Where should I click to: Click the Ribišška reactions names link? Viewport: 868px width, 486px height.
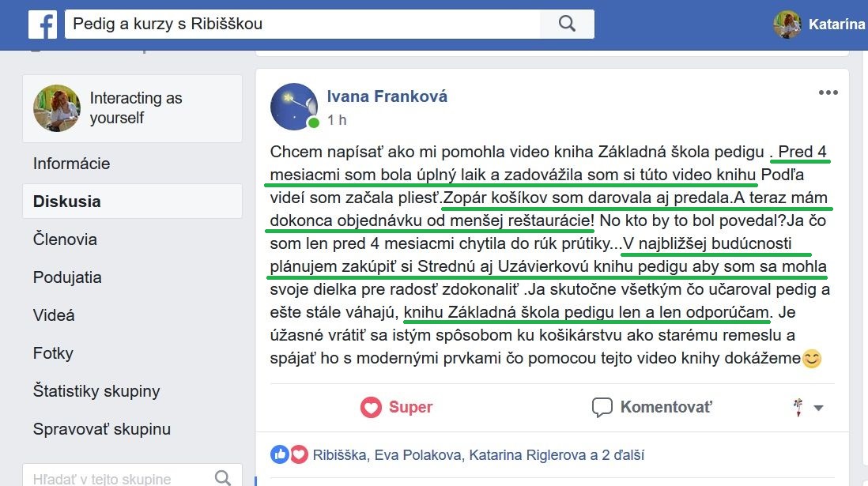click(x=339, y=455)
